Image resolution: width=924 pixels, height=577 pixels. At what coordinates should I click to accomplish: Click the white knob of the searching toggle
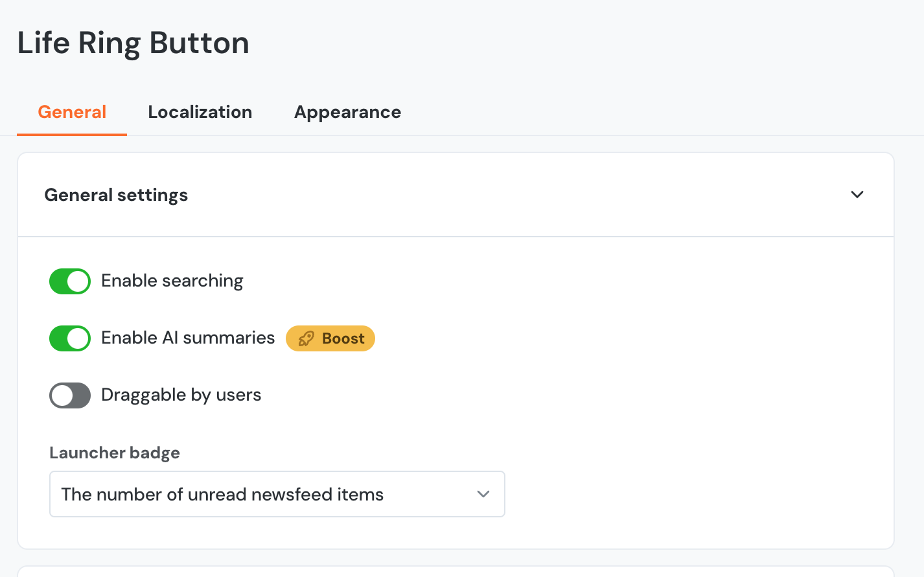pyautogui.click(x=78, y=281)
